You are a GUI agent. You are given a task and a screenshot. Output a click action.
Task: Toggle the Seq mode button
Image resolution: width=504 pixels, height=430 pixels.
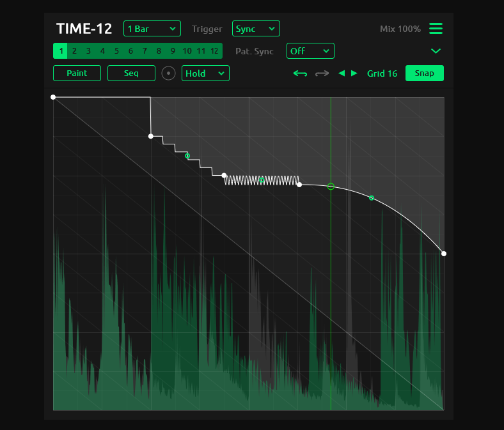(131, 73)
